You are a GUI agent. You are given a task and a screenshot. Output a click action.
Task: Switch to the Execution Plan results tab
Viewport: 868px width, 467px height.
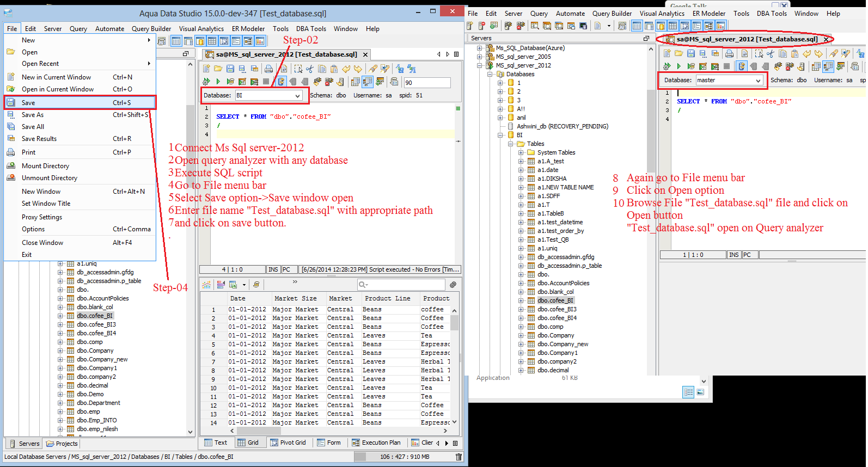[376, 443]
